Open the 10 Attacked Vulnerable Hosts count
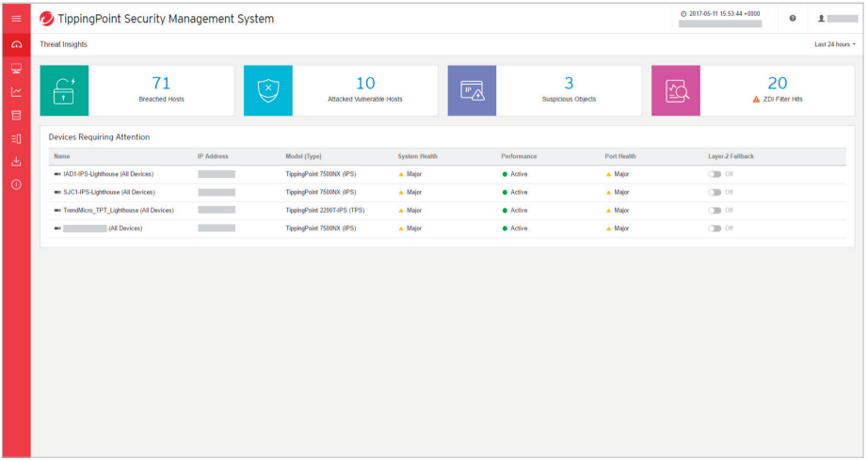Screen dimensions: 868x461 pos(365,83)
